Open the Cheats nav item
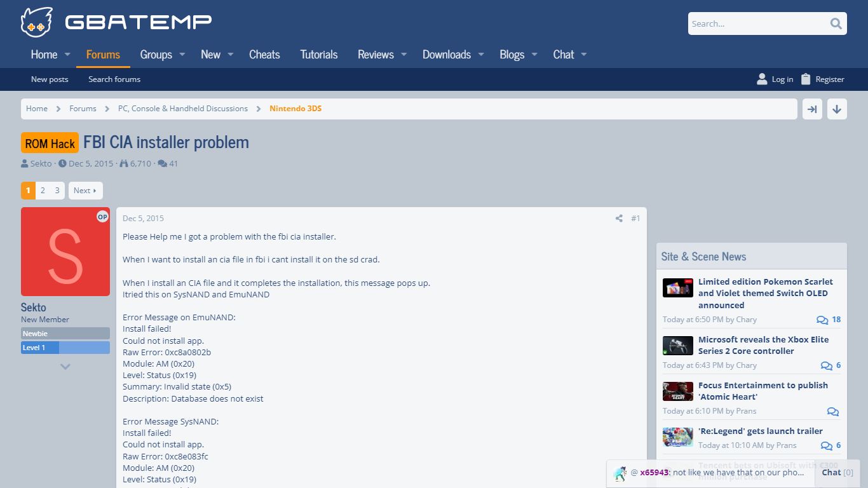This screenshot has height=488, width=868. [x=264, y=55]
